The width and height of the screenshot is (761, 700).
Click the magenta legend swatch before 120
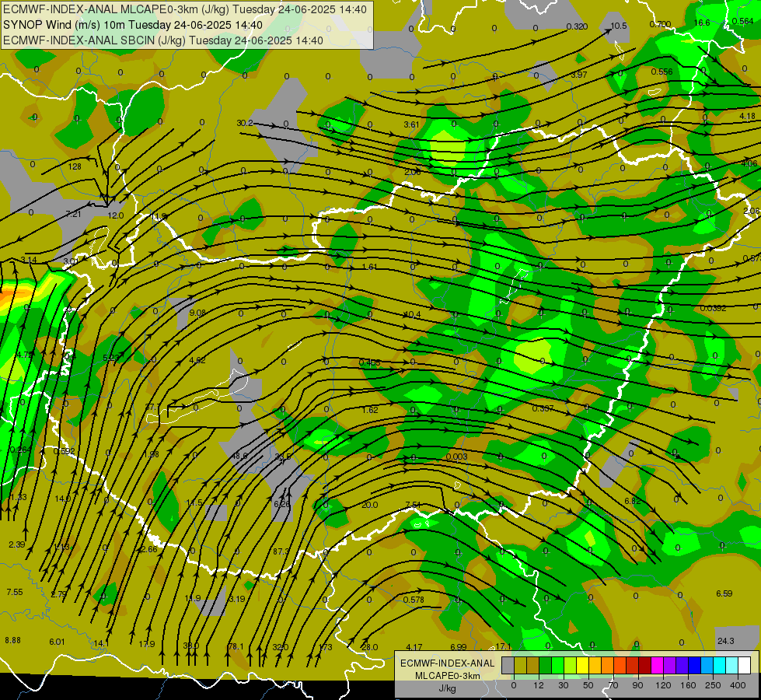(658, 665)
